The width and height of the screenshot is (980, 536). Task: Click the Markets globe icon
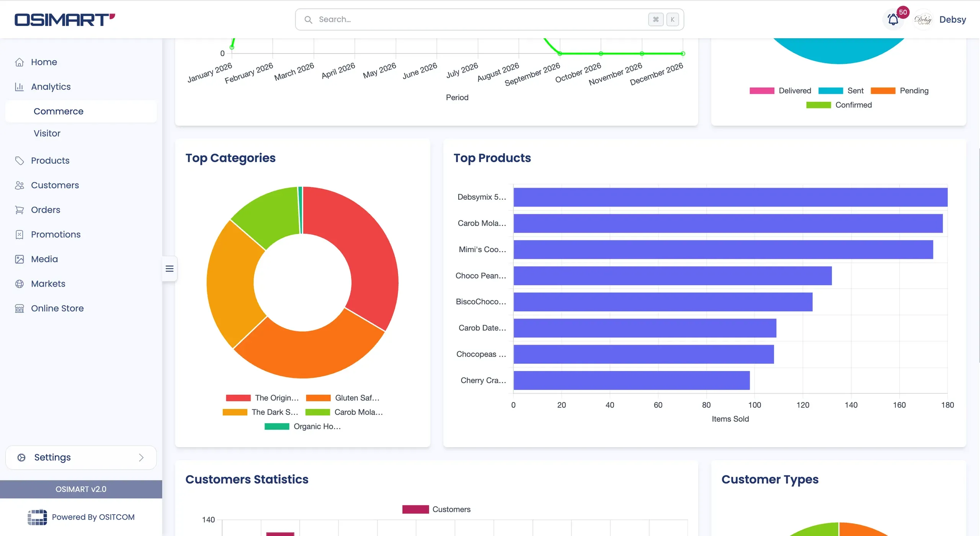[20, 284]
